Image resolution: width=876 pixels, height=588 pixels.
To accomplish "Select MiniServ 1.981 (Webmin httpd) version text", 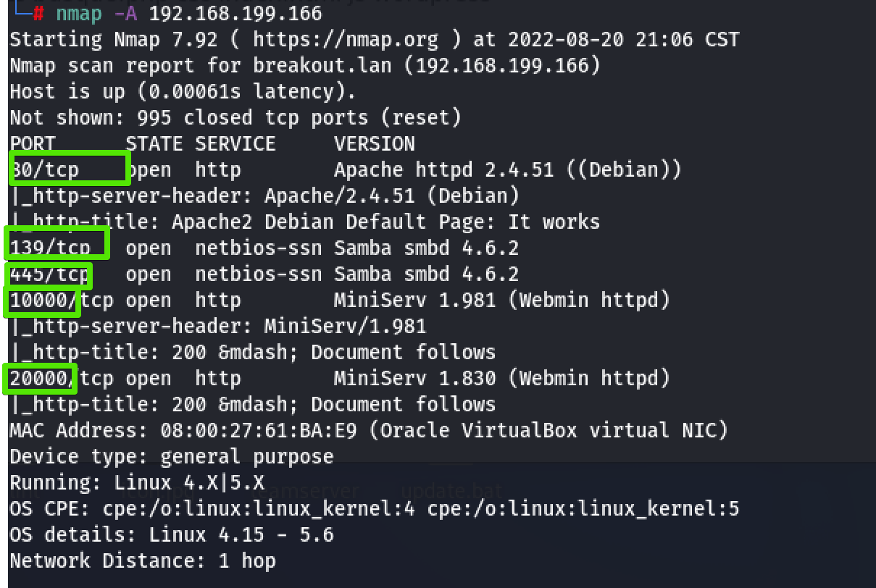I will tap(501, 301).
